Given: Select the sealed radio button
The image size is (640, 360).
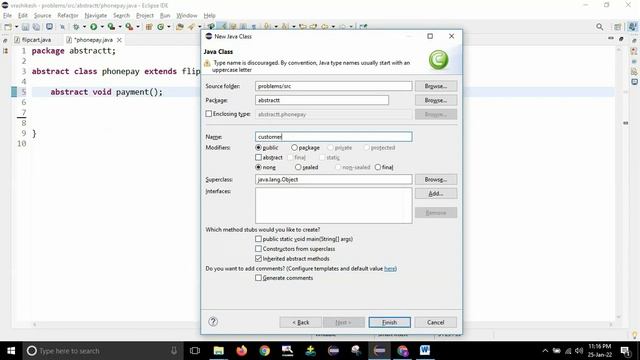Looking at the screenshot, I should click(x=298, y=167).
